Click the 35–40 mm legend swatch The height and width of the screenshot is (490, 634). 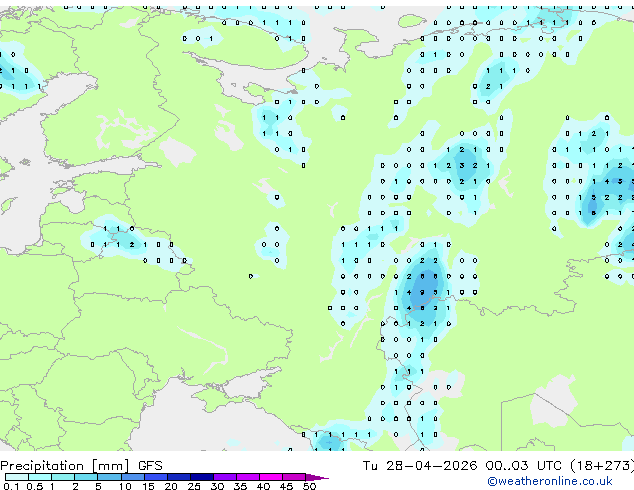coord(248,477)
